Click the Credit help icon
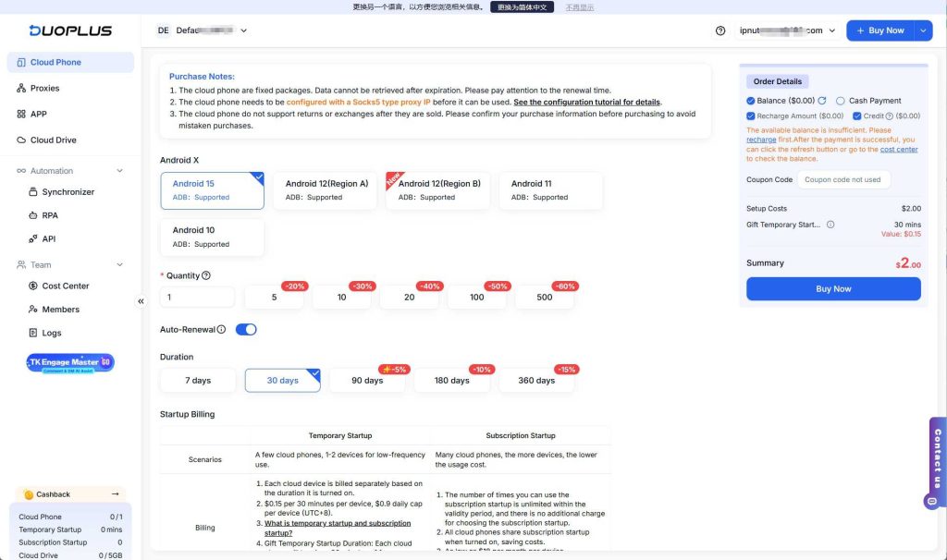Screen dimensions: 947x560 tap(890, 116)
